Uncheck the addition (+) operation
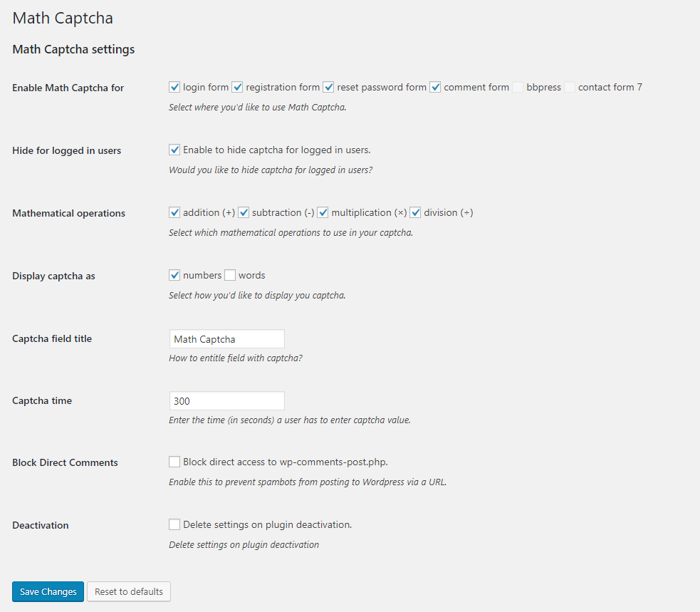This screenshot has width=700, height=612. pos(174,212)
